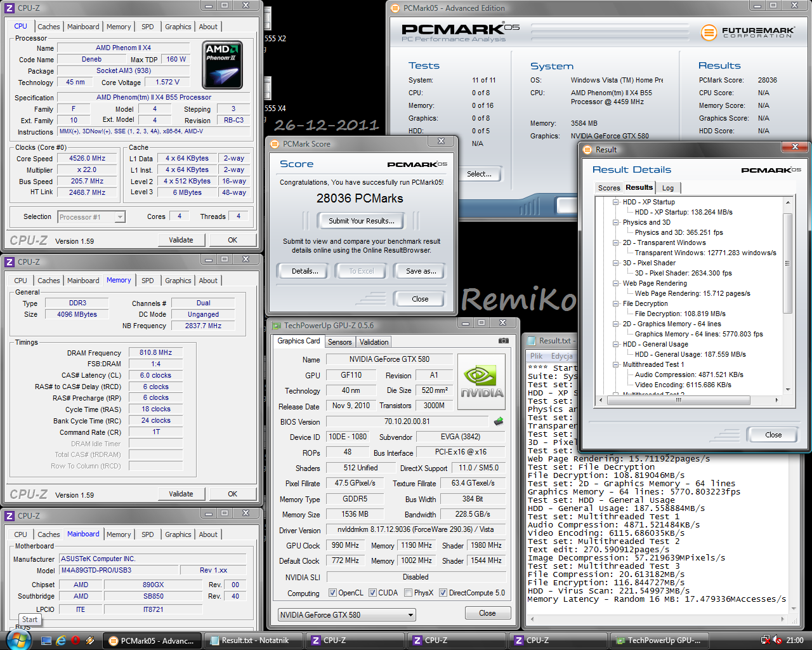Click the Result.txt Notepad title icon
Viewport: 812px width, 650px height.
point(531,341)
